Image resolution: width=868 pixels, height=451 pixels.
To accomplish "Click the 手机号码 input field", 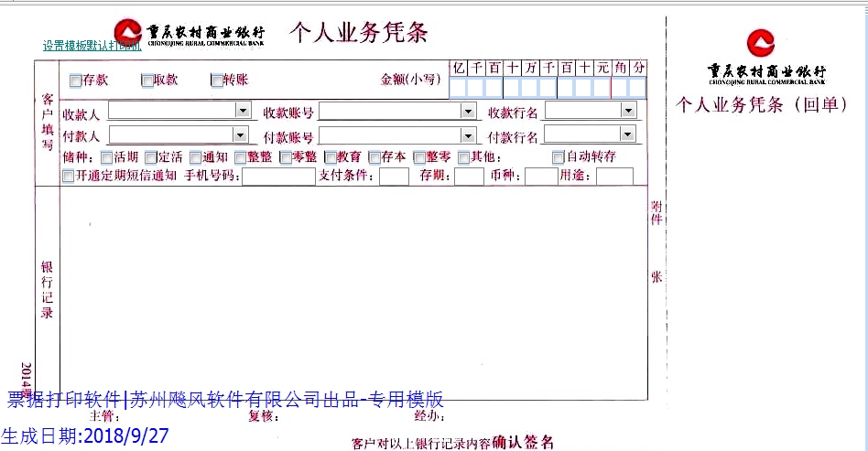I will (277, 177).
